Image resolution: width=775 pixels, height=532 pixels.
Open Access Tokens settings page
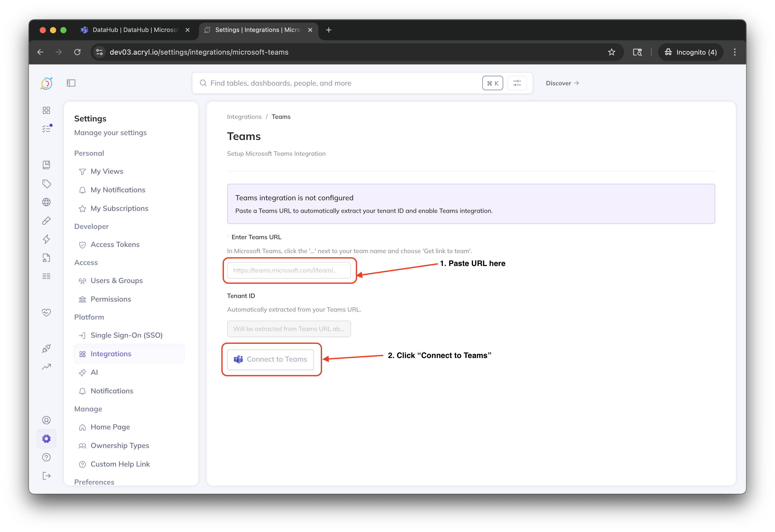(115, 245)
